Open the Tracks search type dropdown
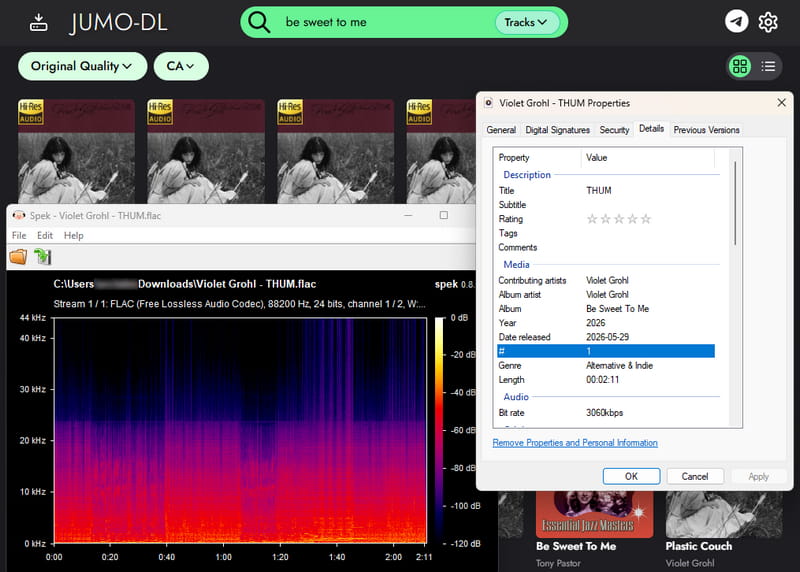Viewport: 800px width, 572px height. coord(526,22)
